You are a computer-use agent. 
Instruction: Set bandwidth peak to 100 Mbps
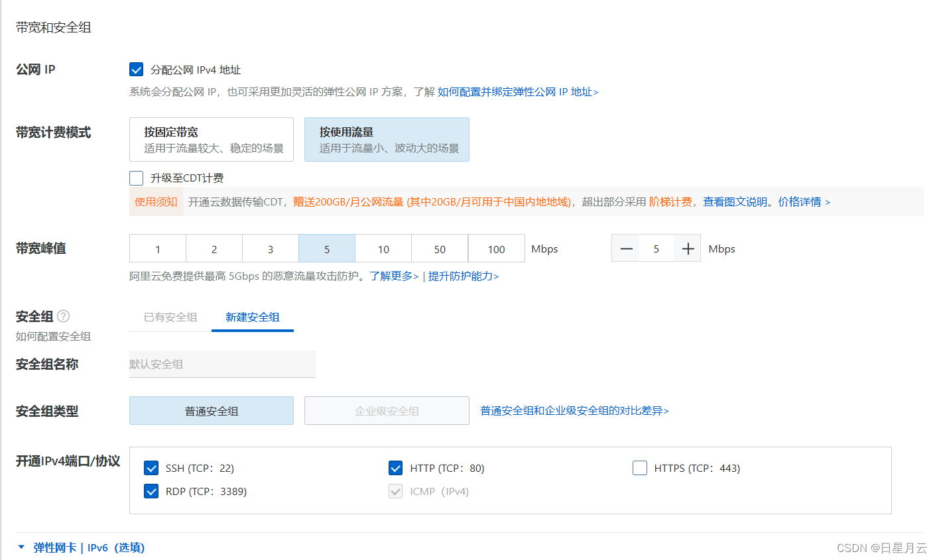[x=497, y=249]
